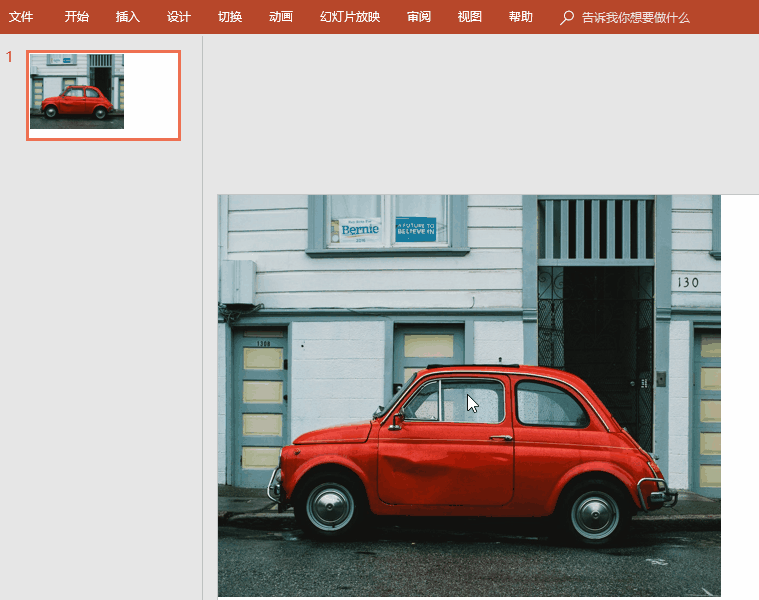
Task: Open the 插入 (Insert) ribbon tab
Action: 128,17
